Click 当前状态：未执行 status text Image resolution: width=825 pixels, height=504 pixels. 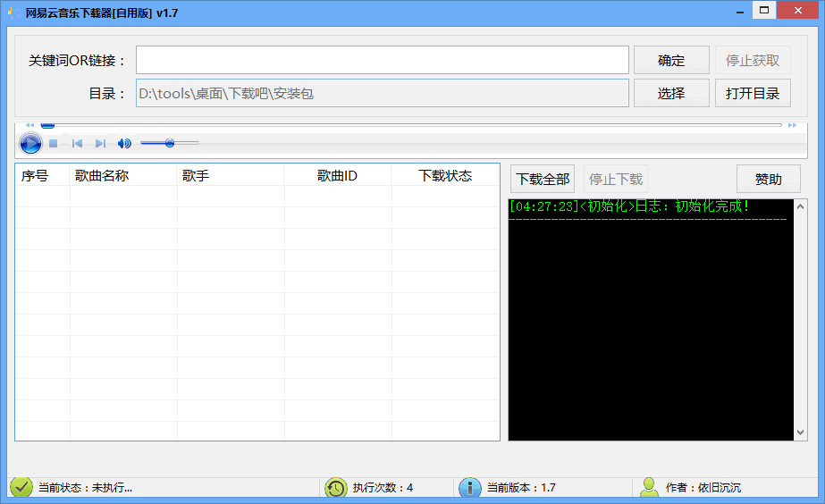(x=85, y=488)
